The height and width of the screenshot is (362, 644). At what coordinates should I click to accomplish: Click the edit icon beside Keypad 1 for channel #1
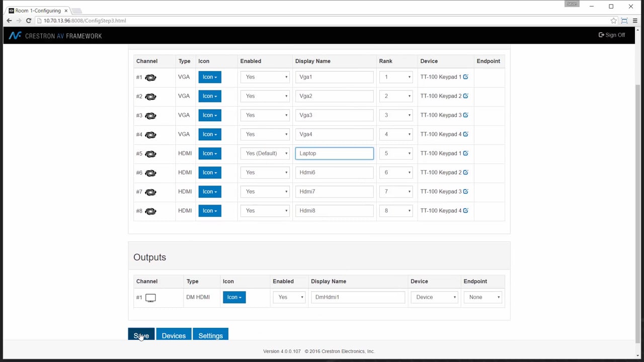465,77
